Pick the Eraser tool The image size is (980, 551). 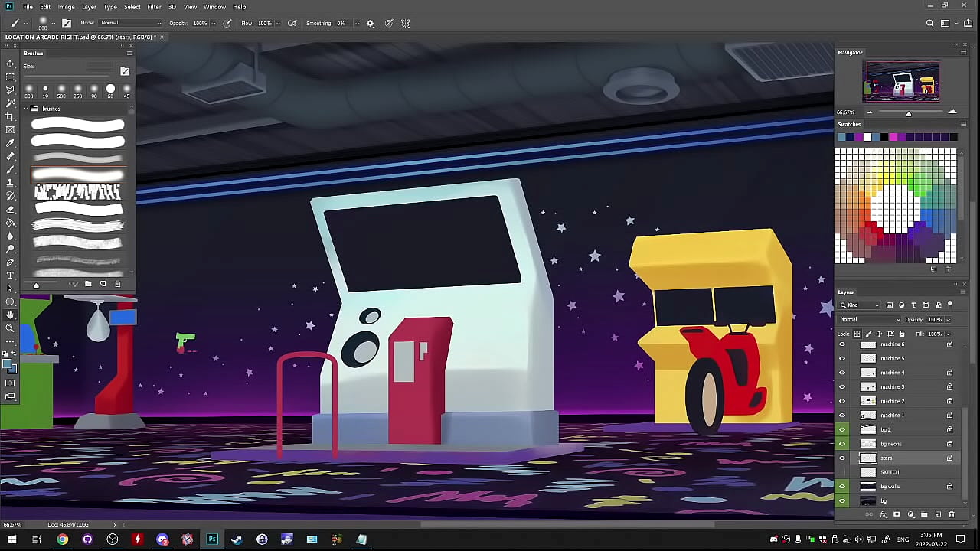(10, 209)
